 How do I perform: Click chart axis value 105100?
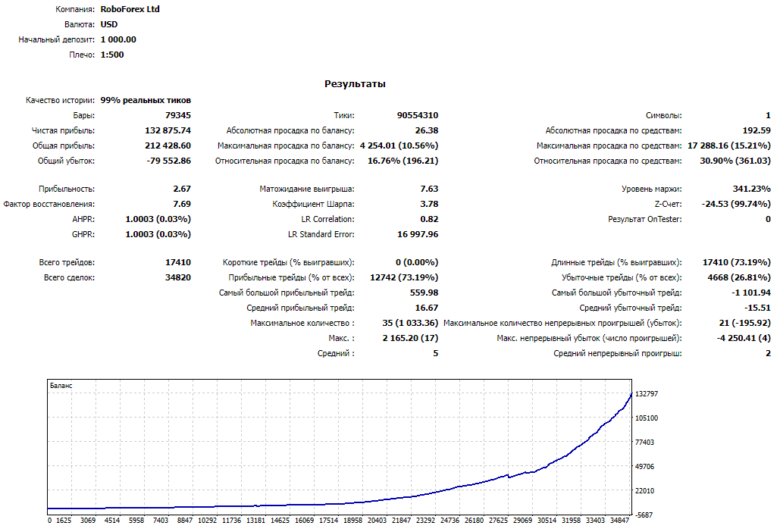coord(647,418)
